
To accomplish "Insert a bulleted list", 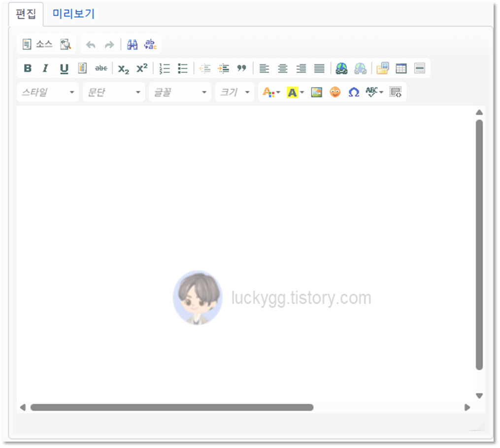I will click(x=183, y=68).
